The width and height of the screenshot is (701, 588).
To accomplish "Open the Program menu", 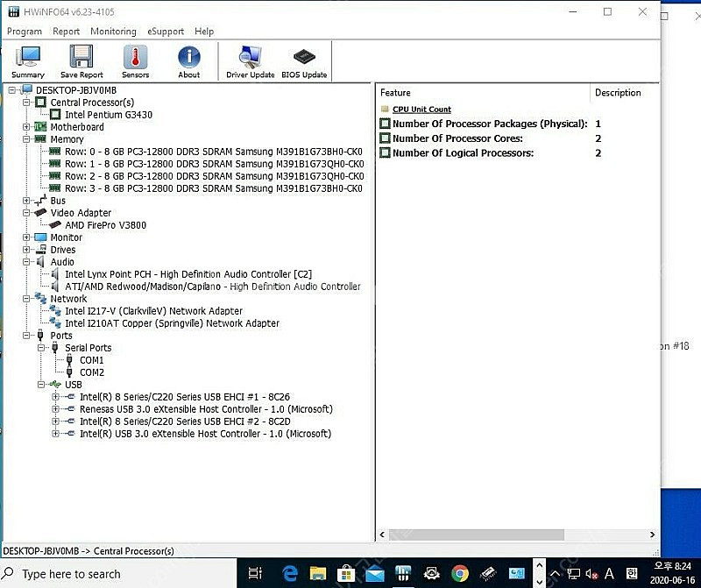I will pyautogui.click(x=25, y=32).
